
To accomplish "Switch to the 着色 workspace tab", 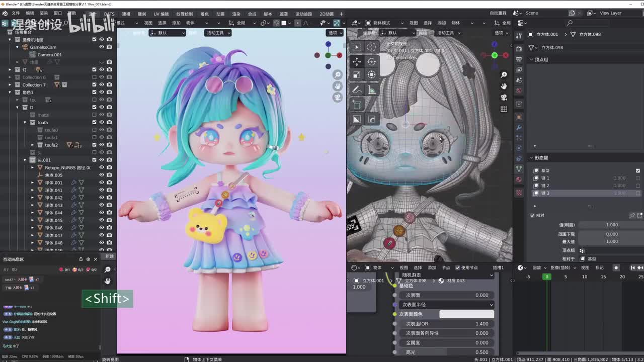I will [x=204, y=14].
